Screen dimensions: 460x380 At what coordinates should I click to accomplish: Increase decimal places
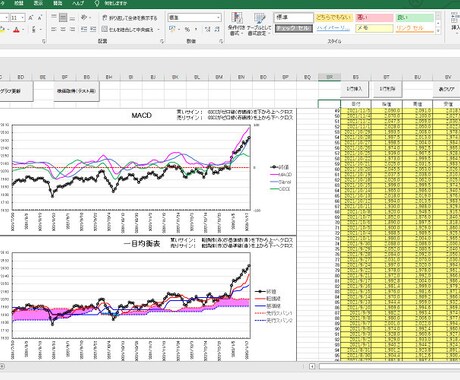[207, 30]
